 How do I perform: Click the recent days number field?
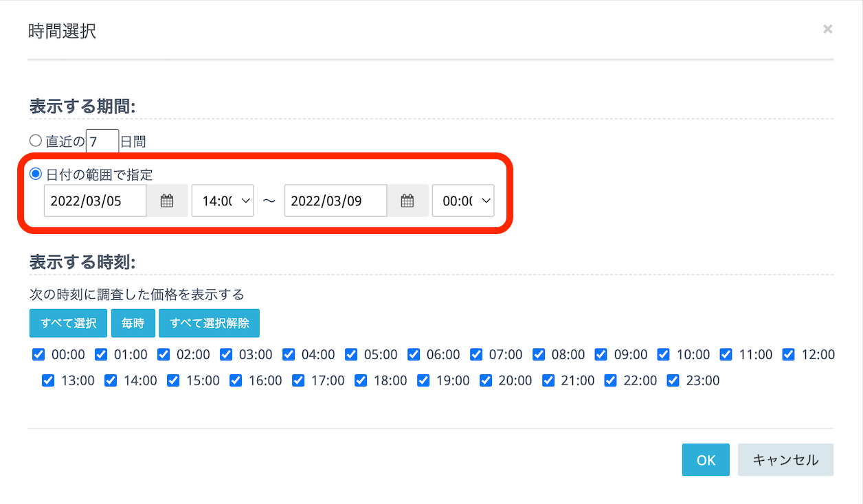tap(102, 141)
